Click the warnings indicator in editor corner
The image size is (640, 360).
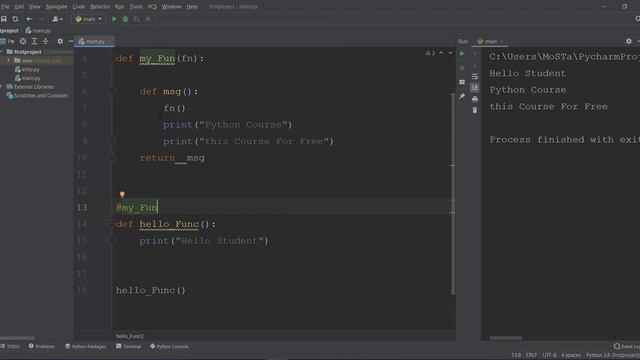point(430,53)
